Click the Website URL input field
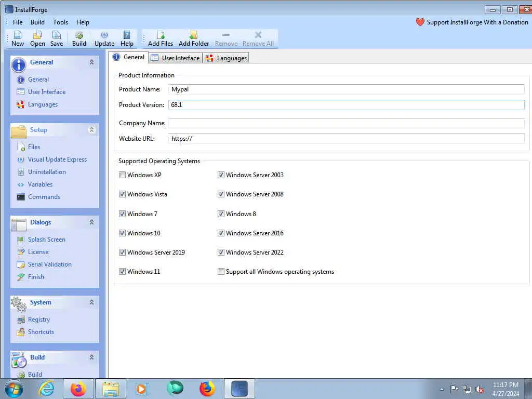Image resolution: width=532 pixels, height=399 pixels. (x=347, y=139)
